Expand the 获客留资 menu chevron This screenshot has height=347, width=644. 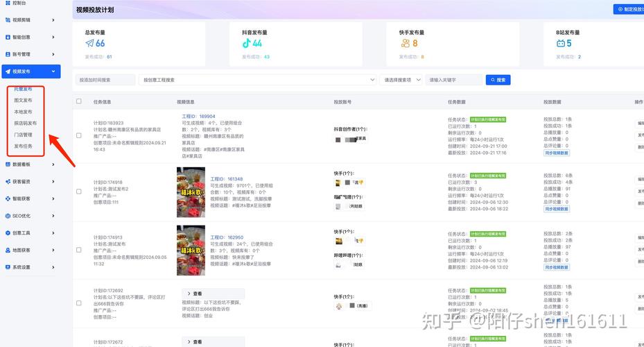click(x=53, y=181)
